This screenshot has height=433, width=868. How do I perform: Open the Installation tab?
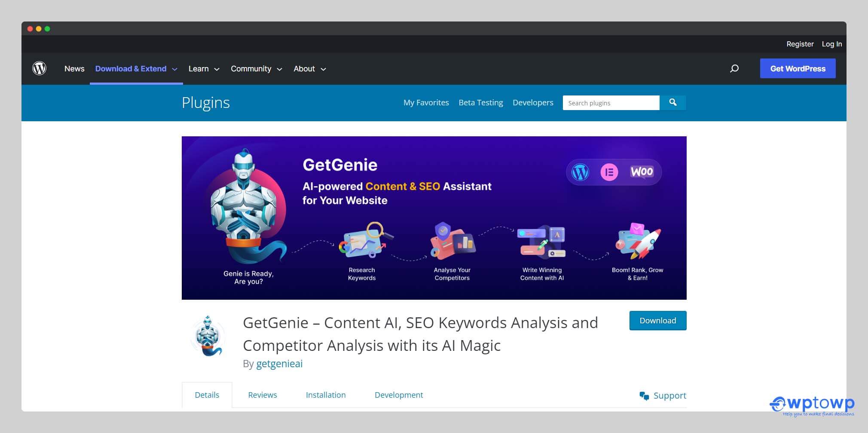pyautogui.click(x=326, y=394)
